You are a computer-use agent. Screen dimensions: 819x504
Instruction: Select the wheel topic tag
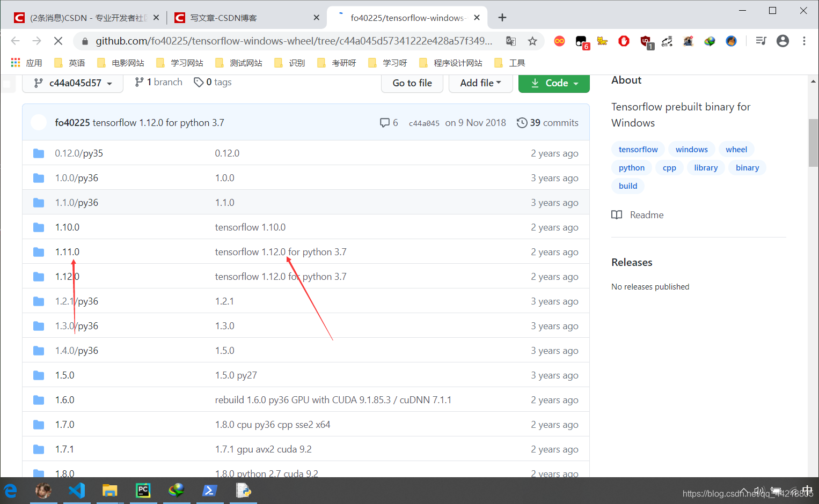pos(736,150)
